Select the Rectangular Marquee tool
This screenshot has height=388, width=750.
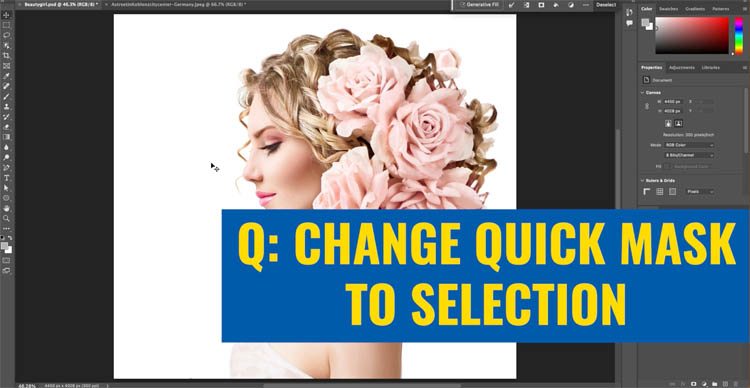tap(7, 25)
